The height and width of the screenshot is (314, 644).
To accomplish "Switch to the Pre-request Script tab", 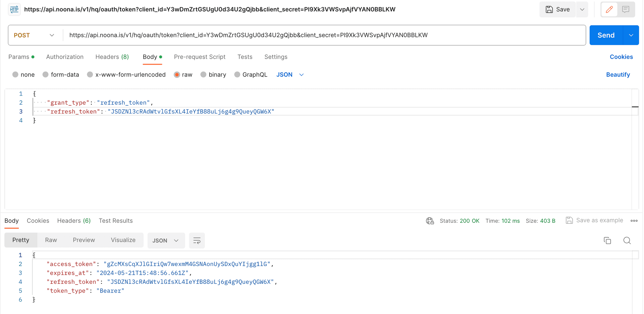I will tap(200, 57).
